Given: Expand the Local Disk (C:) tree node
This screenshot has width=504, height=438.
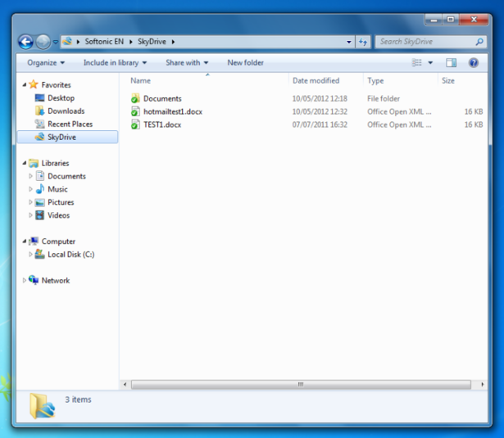Looking at the screenshot, I should click(31, 255).
